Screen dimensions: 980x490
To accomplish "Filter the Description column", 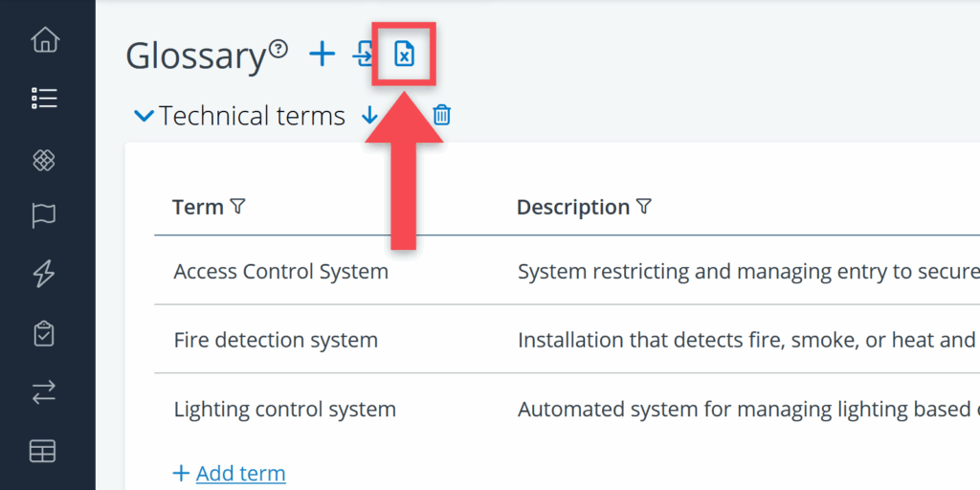I will coord(644,207).
